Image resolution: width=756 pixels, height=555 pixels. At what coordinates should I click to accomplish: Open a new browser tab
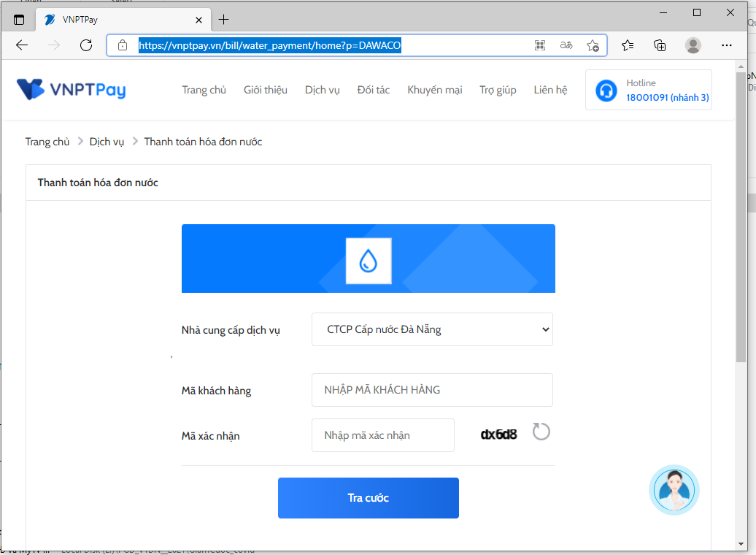point(224,20)
